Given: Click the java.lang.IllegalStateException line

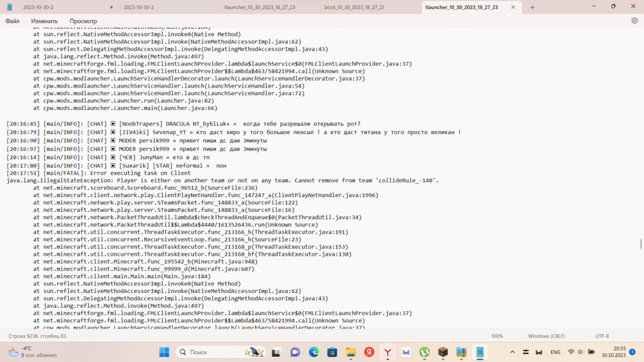Looking at the screenshot, I should [223, 180].
